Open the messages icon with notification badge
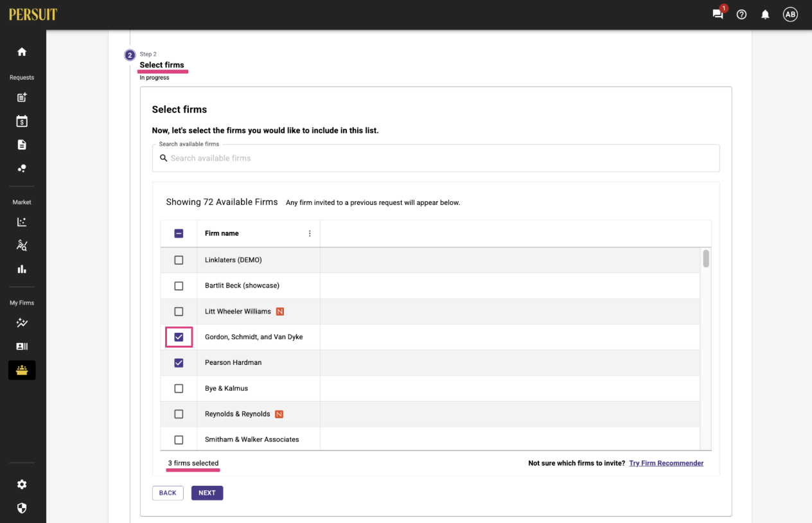The height and width of the screenshot is (523, 812). coord(718,14)
